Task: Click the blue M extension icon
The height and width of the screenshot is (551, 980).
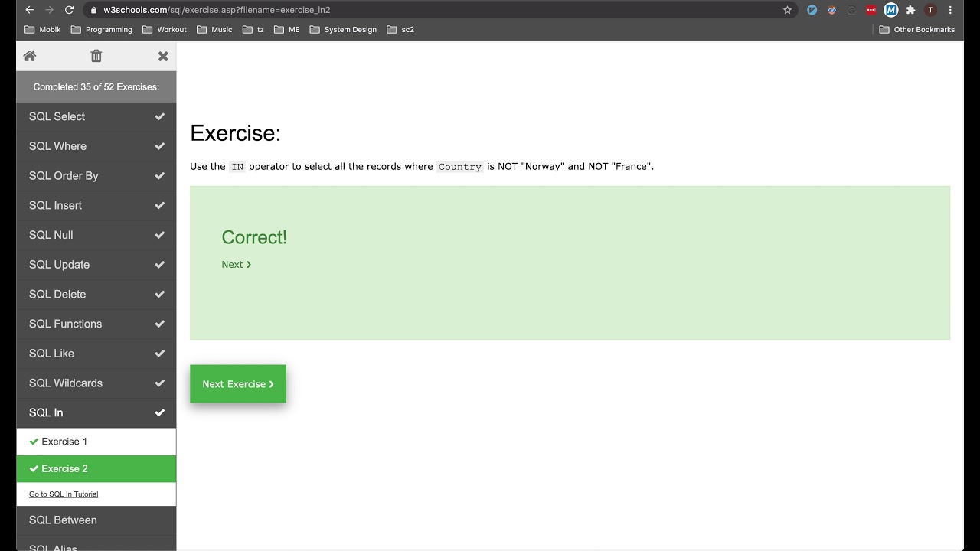Action: point(890,10)
